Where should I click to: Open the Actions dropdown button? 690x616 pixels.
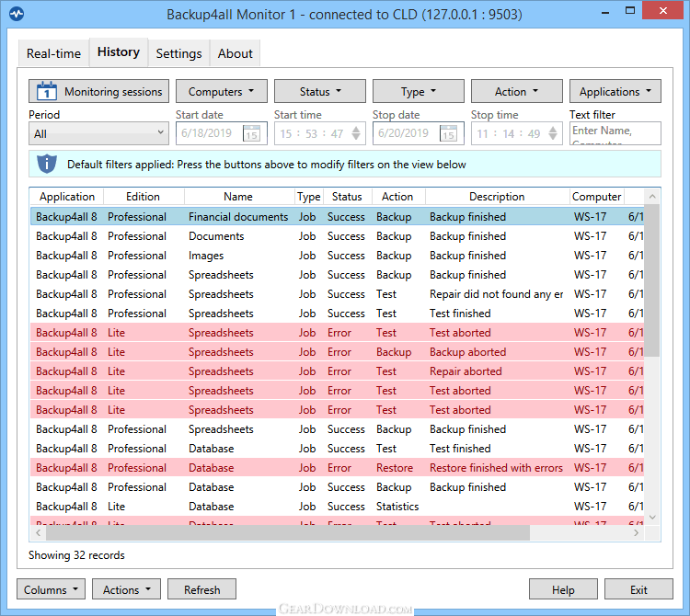[126, 589]
